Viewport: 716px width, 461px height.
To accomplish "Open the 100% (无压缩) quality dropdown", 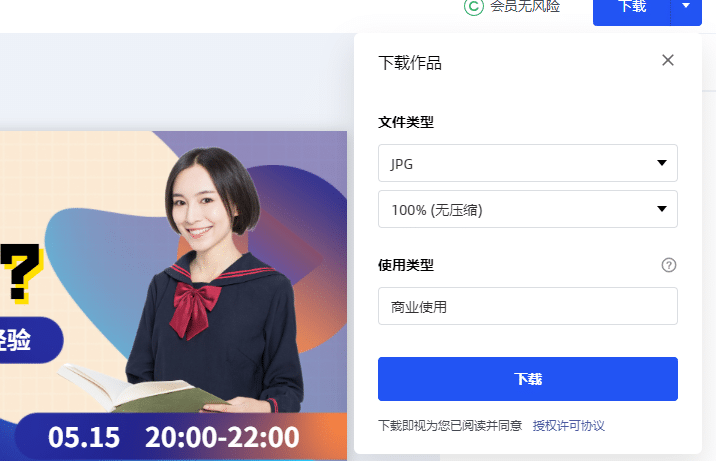I will click(527, 209).
